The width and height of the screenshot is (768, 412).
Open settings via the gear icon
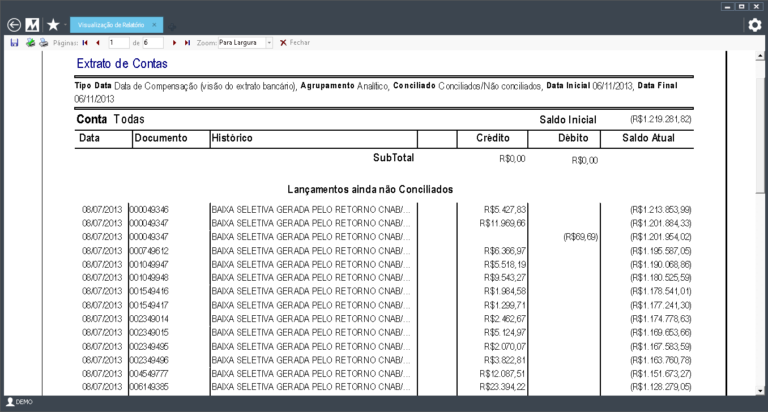click(755, 25)
